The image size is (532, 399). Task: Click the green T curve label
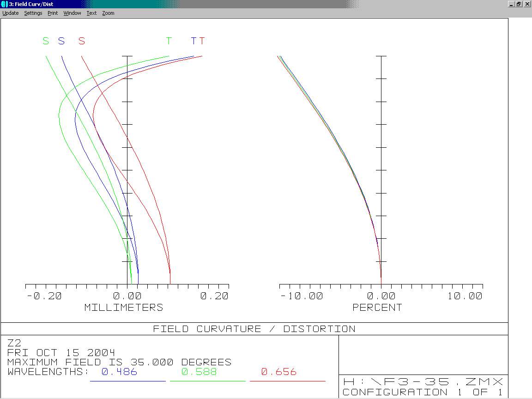click(169, 41)
